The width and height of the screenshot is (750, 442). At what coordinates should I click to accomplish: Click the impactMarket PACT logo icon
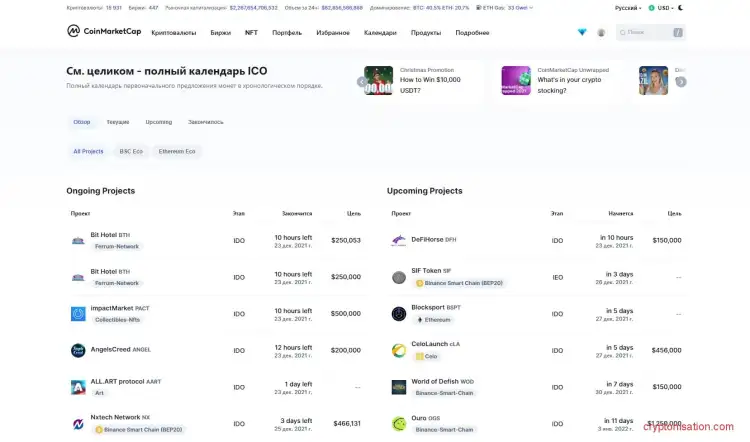pyautogui.click(x=78, y=314)
